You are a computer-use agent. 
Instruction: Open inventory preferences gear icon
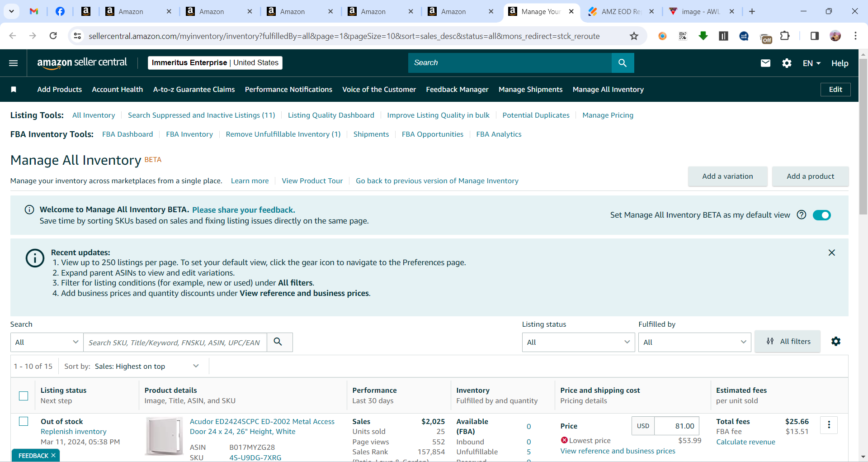[836, 342]
